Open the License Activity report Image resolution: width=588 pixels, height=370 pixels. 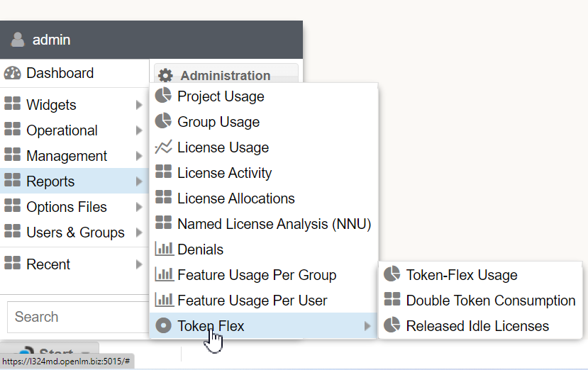click(x=224, y=173)
